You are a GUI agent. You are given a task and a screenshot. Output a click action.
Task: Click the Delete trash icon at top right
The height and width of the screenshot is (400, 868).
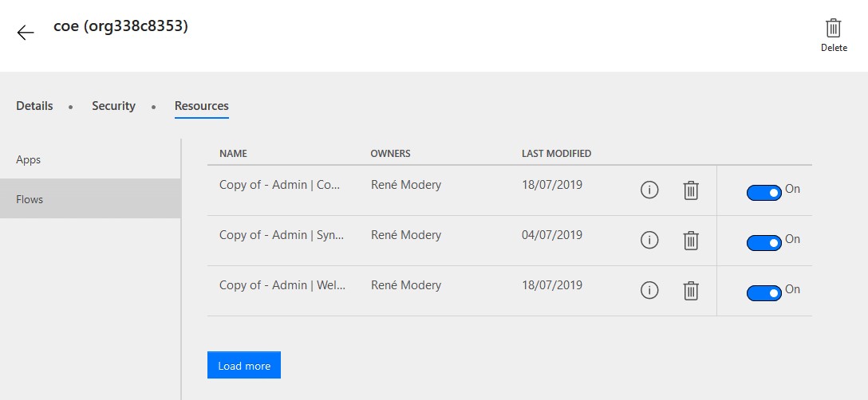pyautogui.click(x=833, y=28)
